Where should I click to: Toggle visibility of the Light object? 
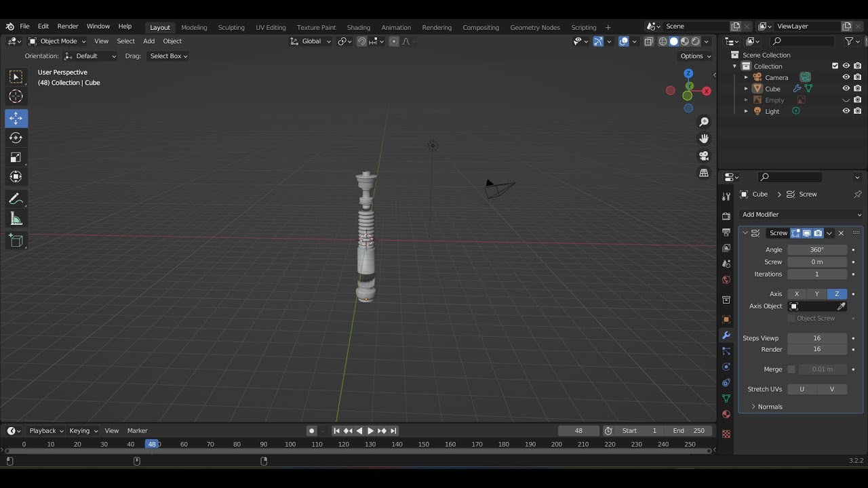tap(846, 111)
